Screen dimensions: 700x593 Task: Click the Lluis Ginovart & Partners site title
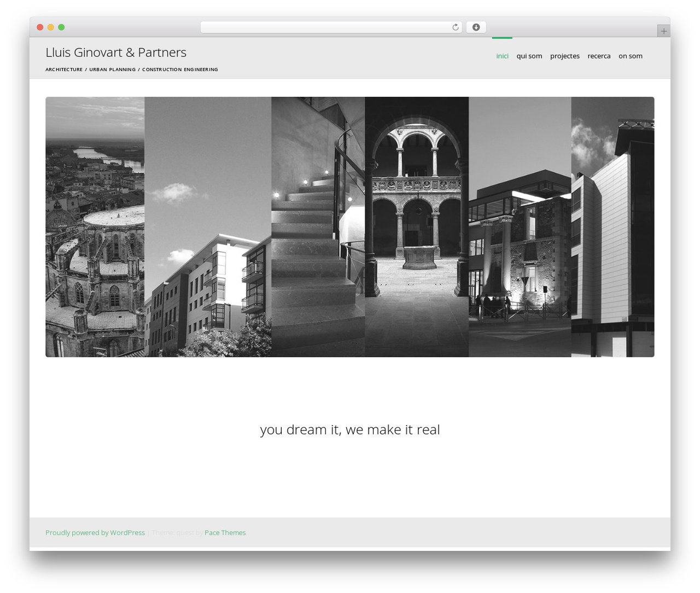click(x=116, y=53)
